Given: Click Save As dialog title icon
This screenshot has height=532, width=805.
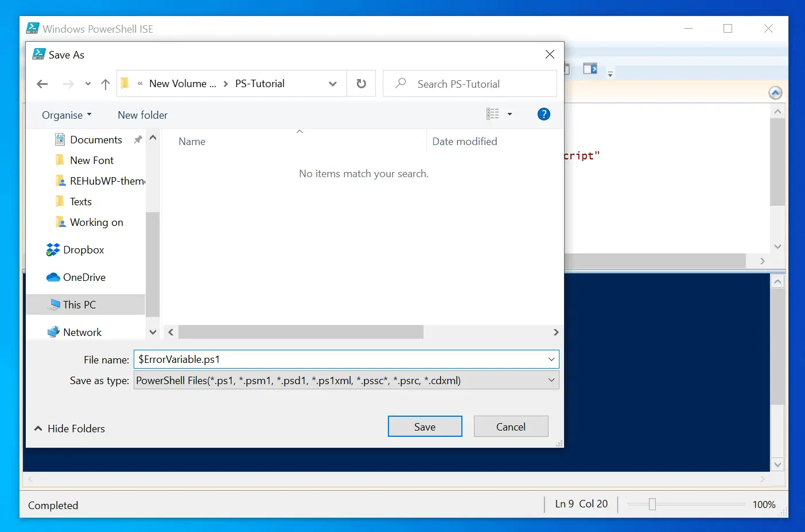Looking at the screenshot, I should (39, 54).
